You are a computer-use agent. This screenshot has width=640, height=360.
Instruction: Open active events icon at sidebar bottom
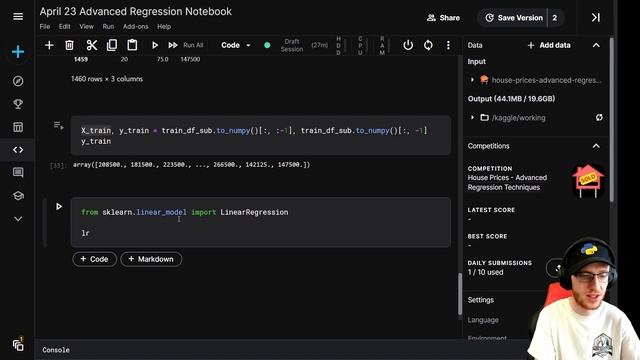[18, 345]
